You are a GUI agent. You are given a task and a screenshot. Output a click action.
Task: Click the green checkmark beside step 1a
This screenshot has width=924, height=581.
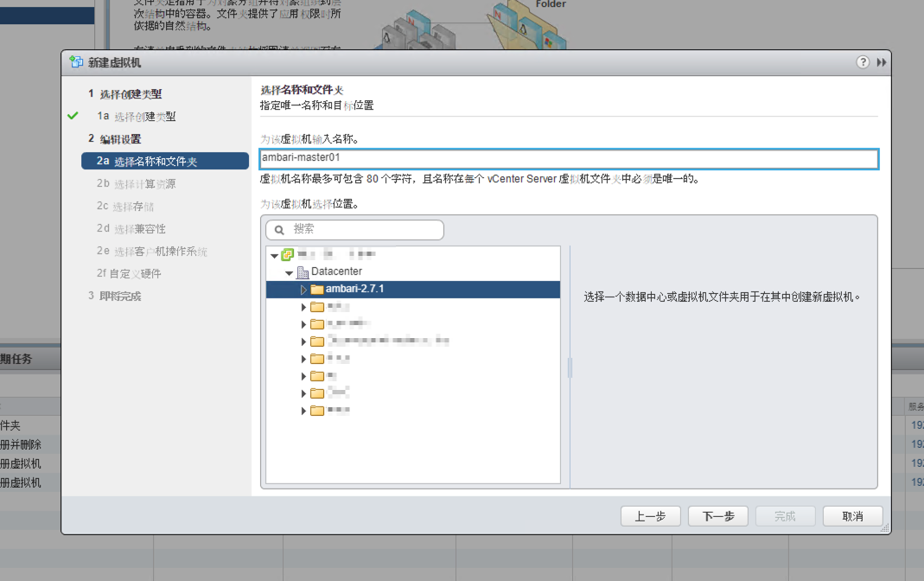coord(73,116)
